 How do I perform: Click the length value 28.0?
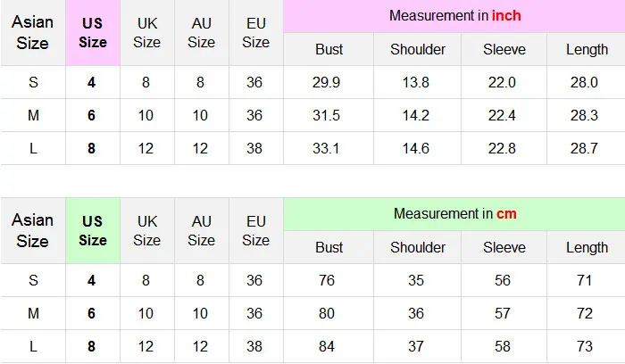coord(585,82)
